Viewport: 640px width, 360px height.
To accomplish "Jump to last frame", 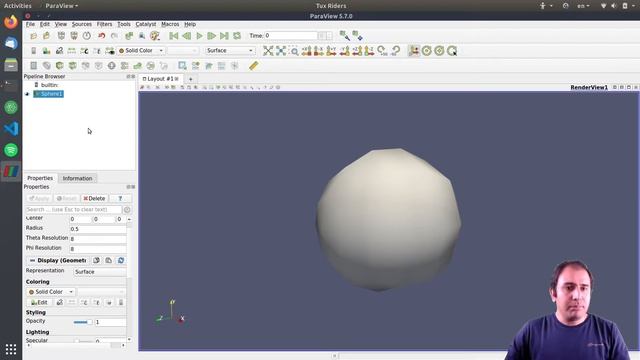I will 224,36.
